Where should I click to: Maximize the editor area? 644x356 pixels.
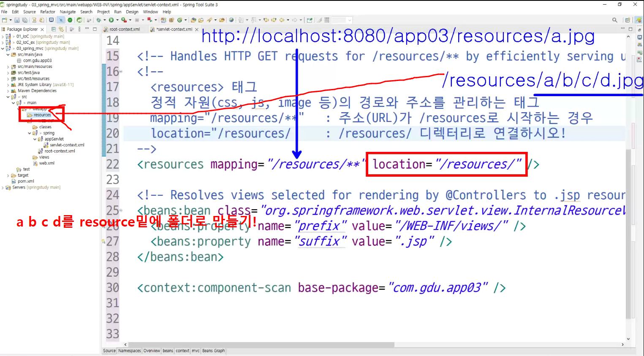630,29
